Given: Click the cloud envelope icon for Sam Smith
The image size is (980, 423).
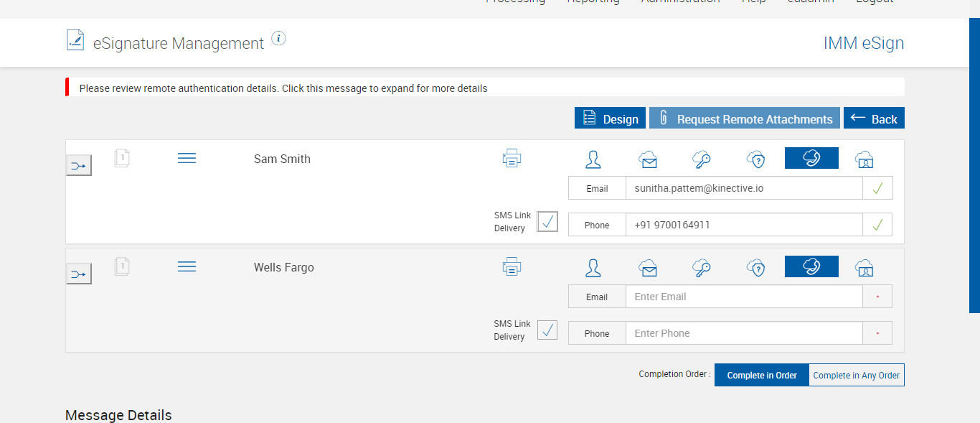Looking at the screenshot, I should [648, 159].
